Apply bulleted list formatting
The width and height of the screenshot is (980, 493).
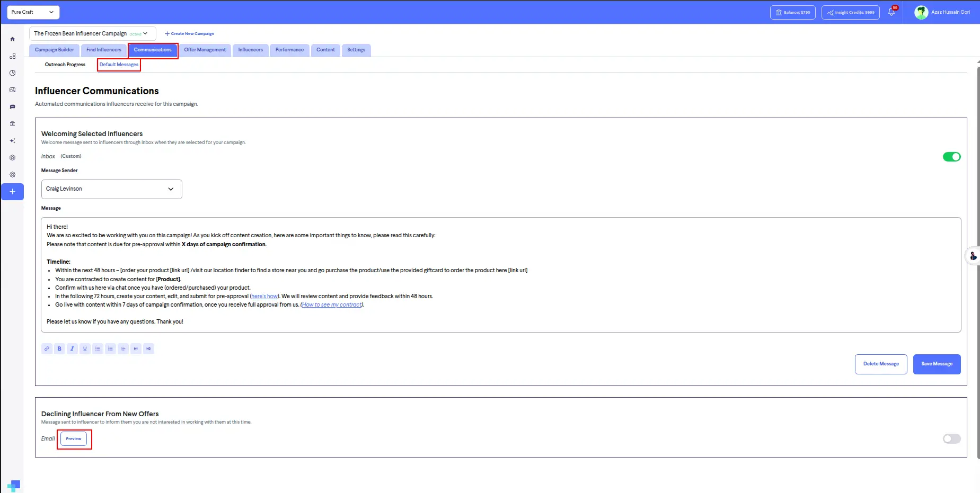tap(98, 348)
